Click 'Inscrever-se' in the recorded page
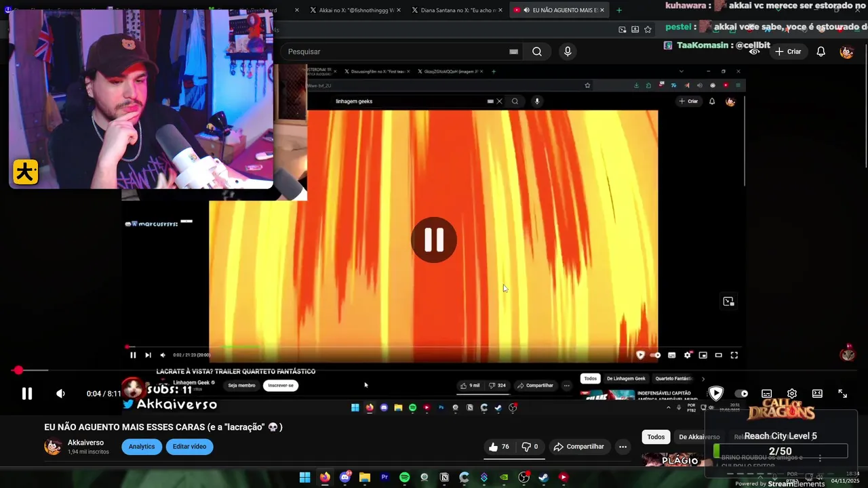This screenshot has height=488, width=868. [x=281, y=386]
